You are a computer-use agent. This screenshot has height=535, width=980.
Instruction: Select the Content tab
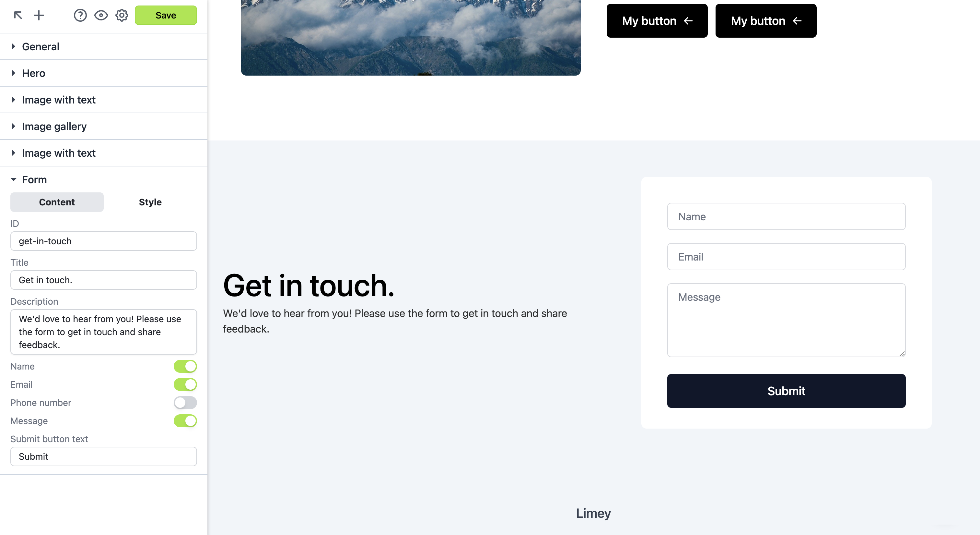(x=57, y=201)
